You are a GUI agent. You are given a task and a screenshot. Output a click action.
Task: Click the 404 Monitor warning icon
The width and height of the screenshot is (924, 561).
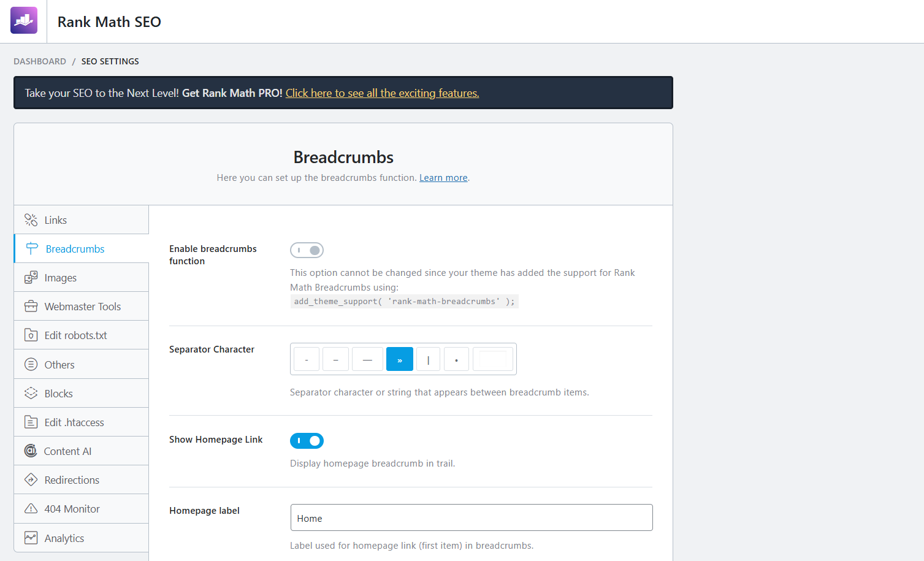point(31,508)
